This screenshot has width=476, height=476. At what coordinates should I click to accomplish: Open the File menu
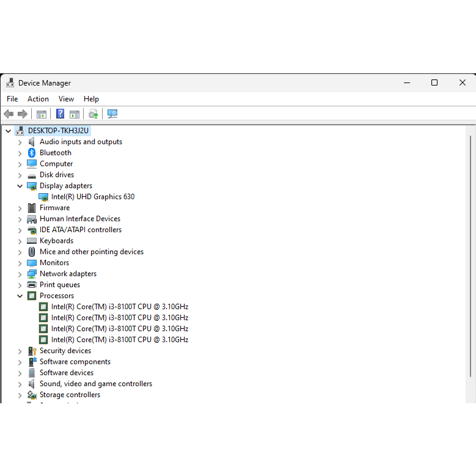[x=12, y=99]
